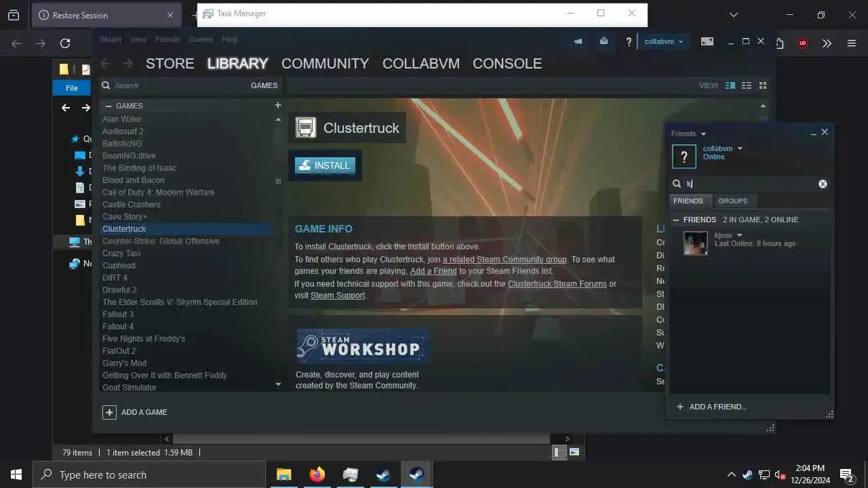This screenshot has height=488, width=868.
Task: Go to the COMMUNITY section
Action: click(x=325, y=63)
